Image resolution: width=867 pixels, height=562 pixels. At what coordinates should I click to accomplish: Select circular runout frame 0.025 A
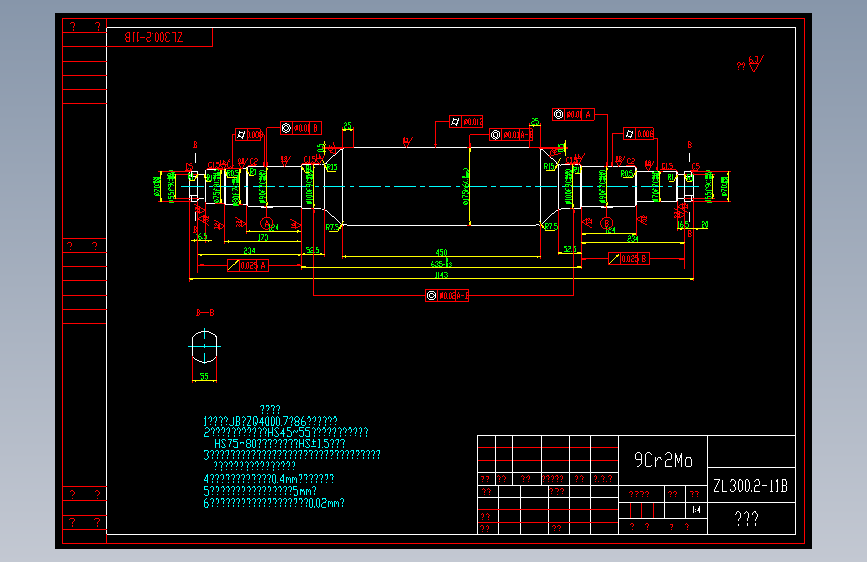[248, 266]
